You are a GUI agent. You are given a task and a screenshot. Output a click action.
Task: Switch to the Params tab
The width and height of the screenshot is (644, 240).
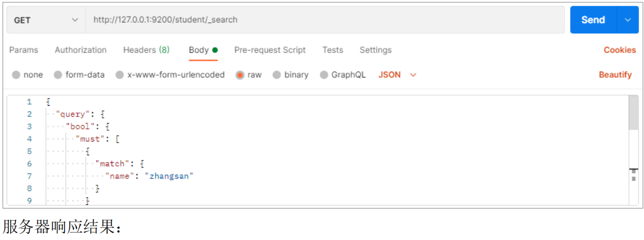tap(23, 50)
